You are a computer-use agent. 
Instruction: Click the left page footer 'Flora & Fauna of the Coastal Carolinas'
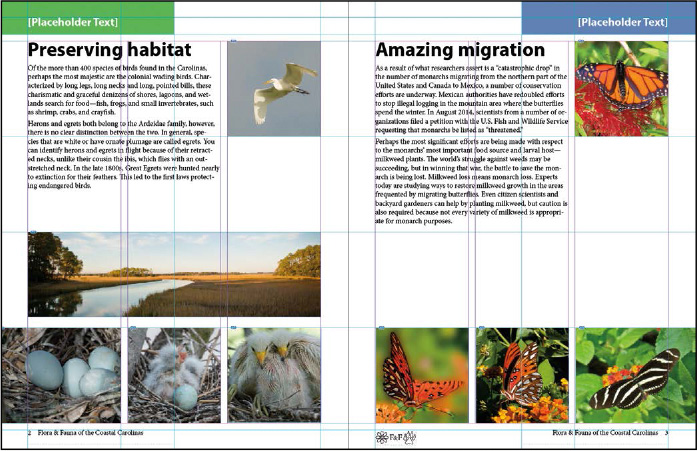90,433
